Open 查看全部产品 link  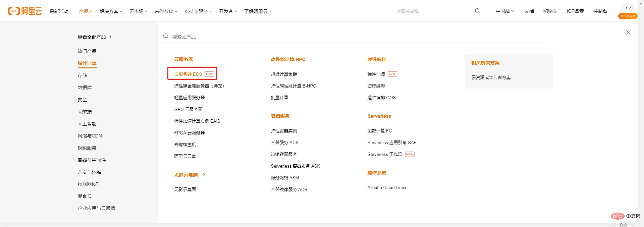point(95,37)
